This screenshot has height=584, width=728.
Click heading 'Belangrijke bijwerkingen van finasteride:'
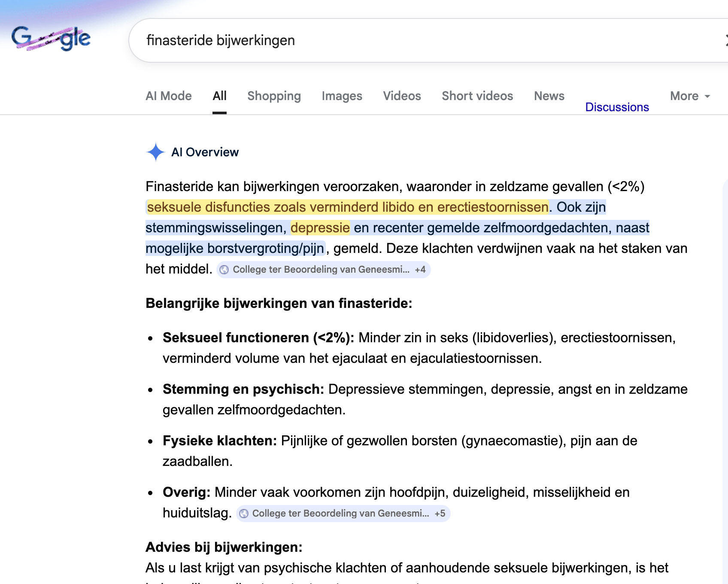click(279, 303)
